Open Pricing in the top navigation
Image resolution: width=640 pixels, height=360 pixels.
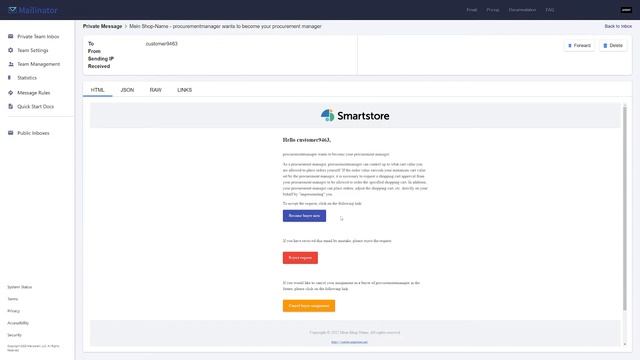[493, 10]
